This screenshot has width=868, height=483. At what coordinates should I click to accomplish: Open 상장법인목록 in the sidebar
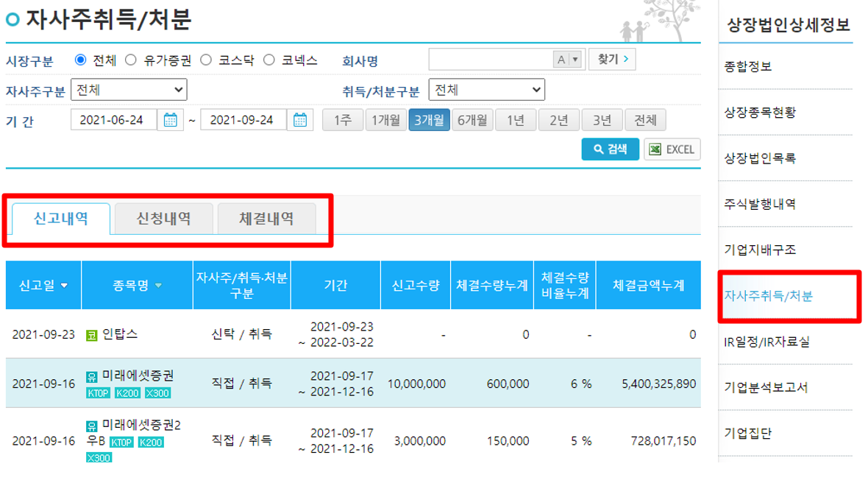click(760, 158)
